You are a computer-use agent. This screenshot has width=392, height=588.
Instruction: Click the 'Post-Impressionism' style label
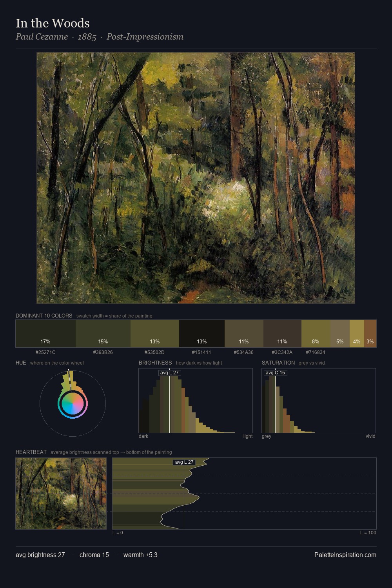145,37
